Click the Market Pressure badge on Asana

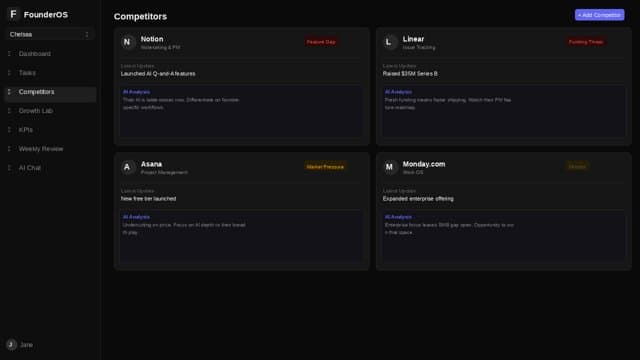[x=325, y=167]
